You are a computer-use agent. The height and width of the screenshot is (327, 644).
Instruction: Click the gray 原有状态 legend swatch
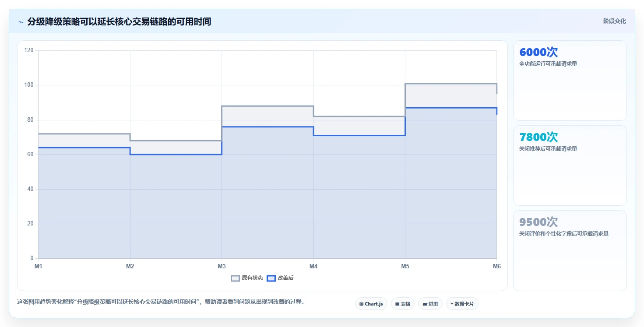235,278
